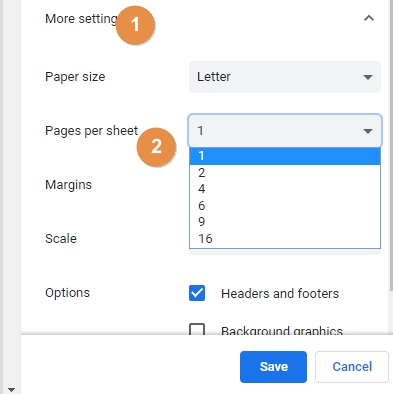Click the Cancel button
The width and height of the screenshot is (393, 394).
click(352, 367)
